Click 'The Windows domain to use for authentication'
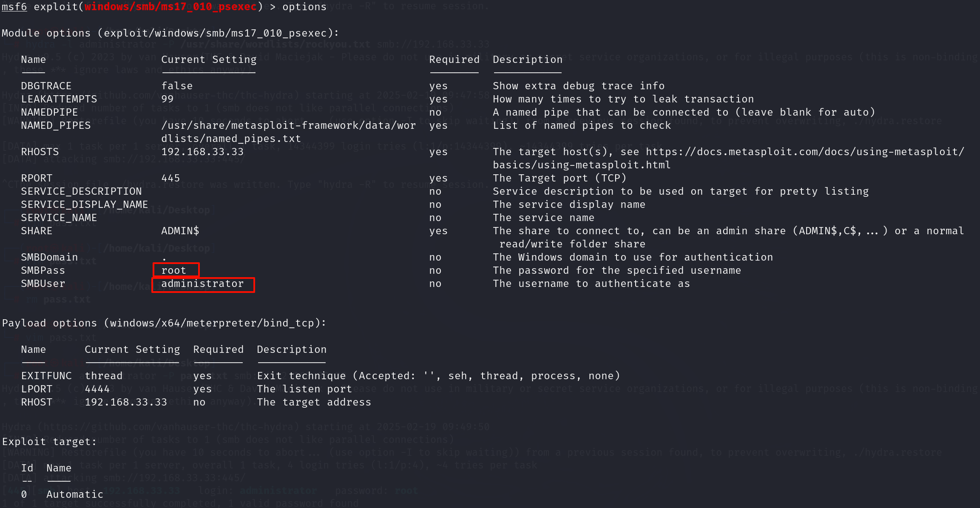Viewport: 980px width, 508px height. [x=633, y=257]
